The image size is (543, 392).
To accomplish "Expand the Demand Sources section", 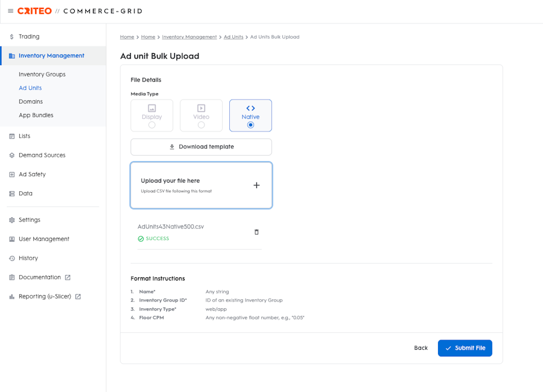I will click(x=42, y=155).
